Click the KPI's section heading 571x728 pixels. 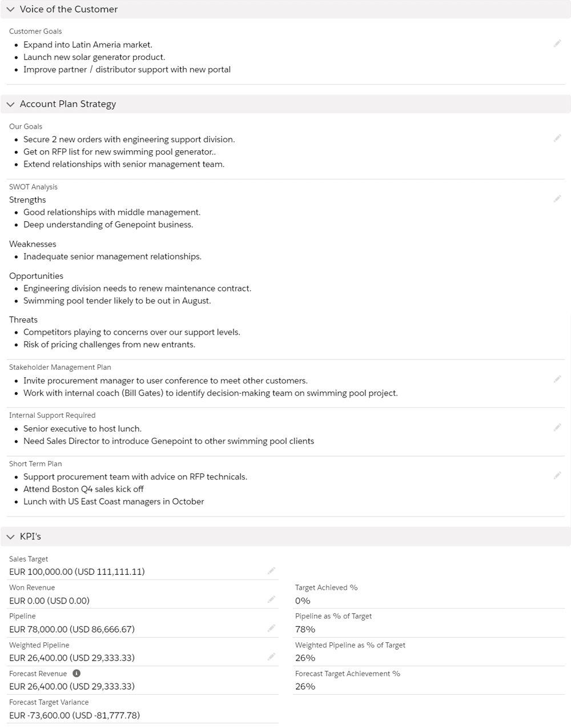click(30, 537)
